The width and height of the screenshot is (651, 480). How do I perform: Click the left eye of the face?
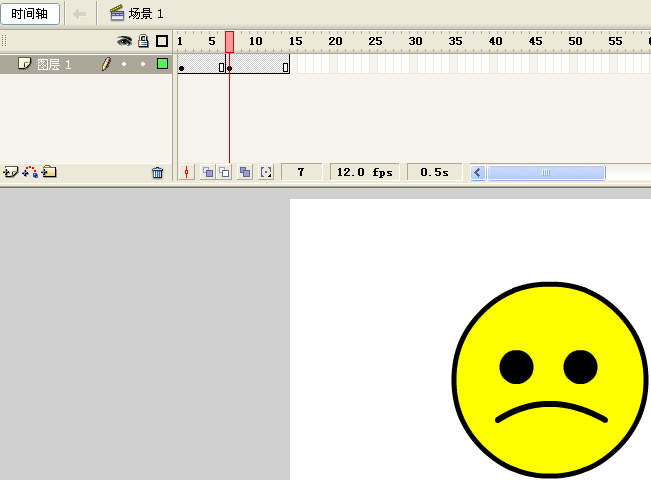[516, 367]
